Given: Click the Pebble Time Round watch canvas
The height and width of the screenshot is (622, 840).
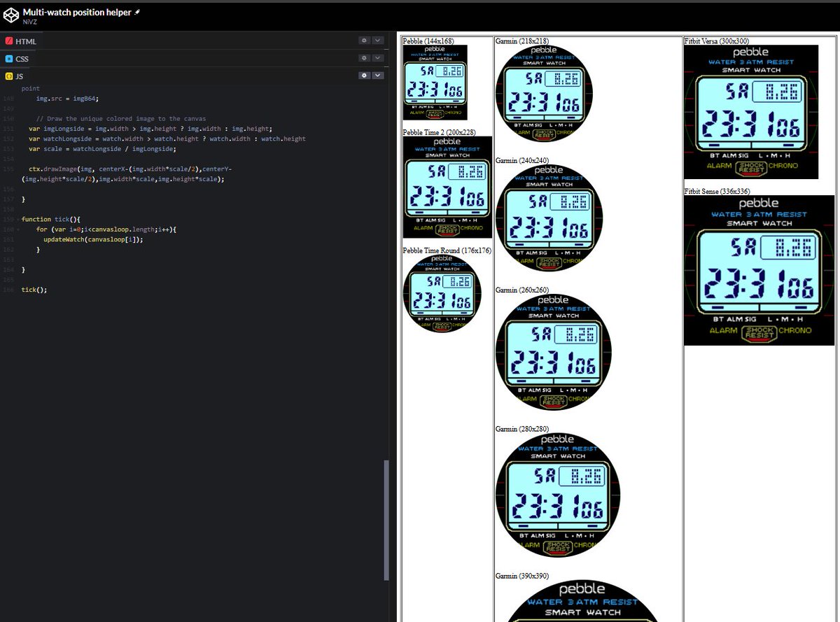Looking at the screenshot, I should pyautogui.click(x=442, y=294).
